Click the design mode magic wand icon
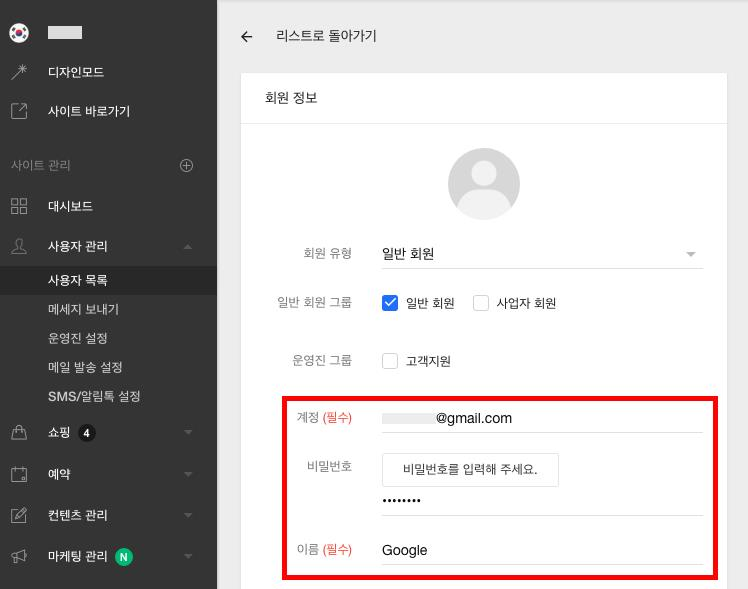Viewport: 748px width, 589px height. tap(19, 72)
